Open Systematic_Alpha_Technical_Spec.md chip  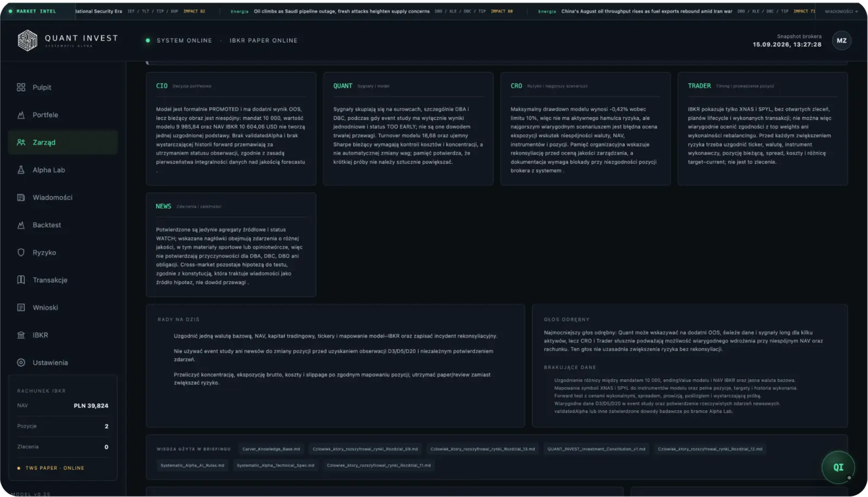[275, 466]
